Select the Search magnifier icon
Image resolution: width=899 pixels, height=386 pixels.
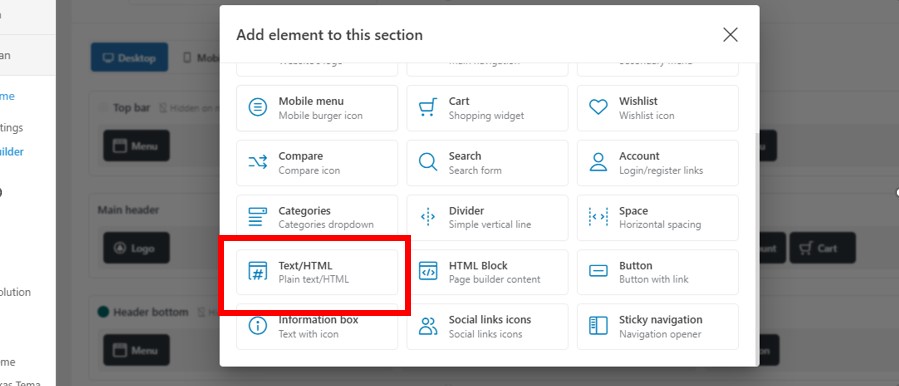click(x=428, y=162)
